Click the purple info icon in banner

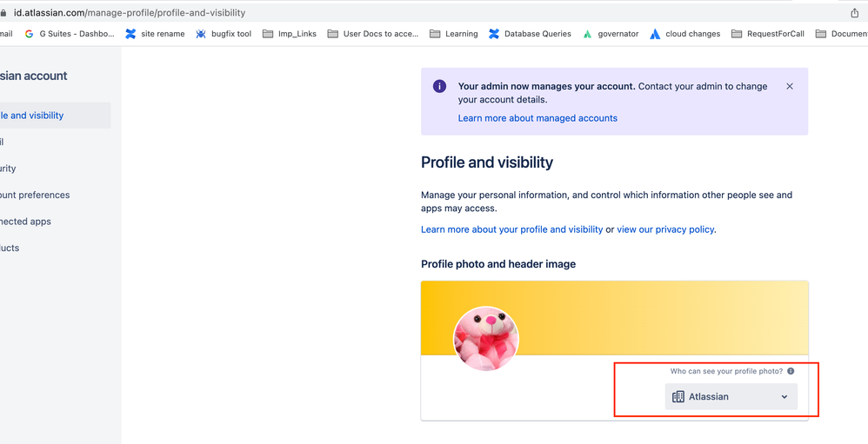pyautogui.click(x=439, y=86)
